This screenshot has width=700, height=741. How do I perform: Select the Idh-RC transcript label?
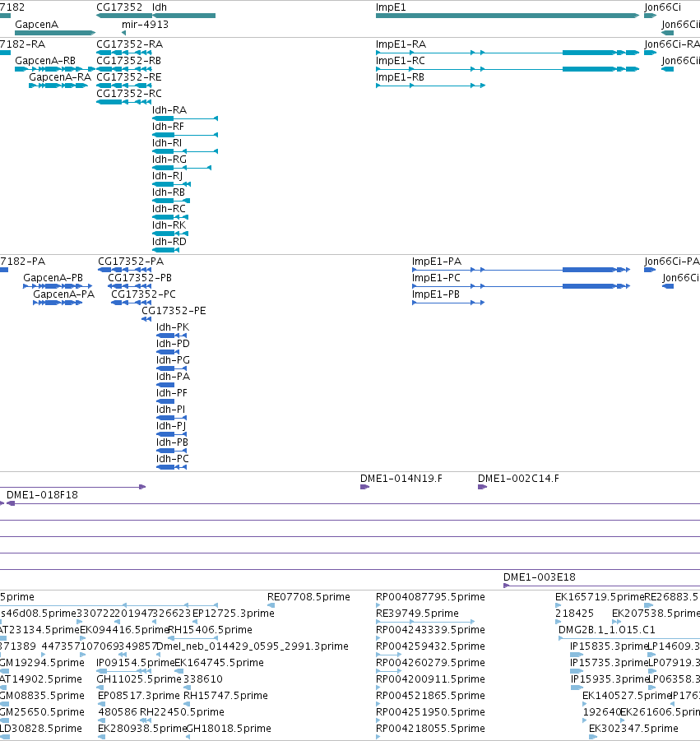169,209
